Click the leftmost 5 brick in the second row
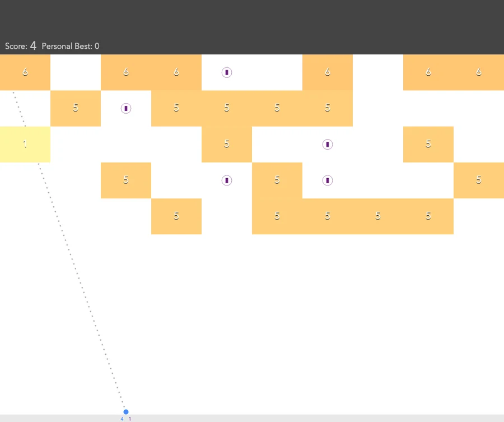 pos(76,108)
